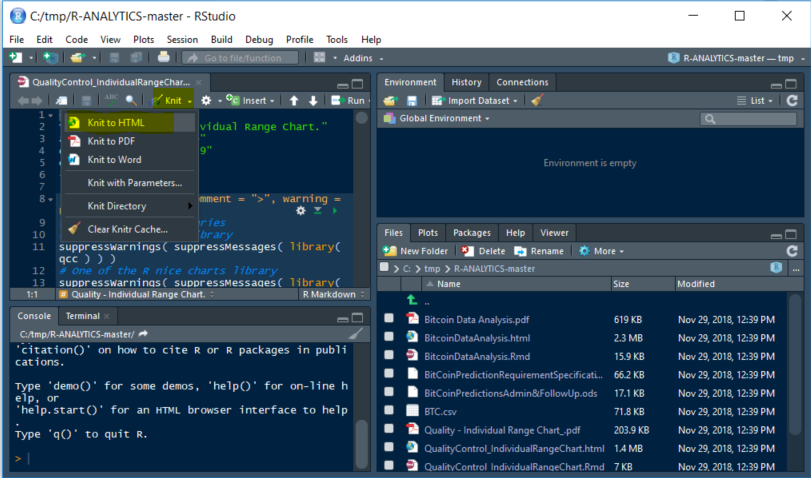
Task: Select Knit to PDF menu entry
Action: pyautogui.click(x=129, y=141)
